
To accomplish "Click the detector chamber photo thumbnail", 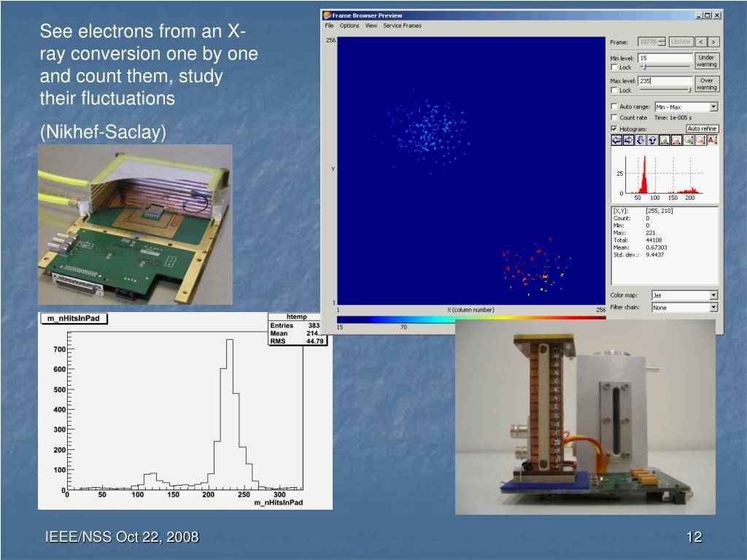I will coord(135,225).
